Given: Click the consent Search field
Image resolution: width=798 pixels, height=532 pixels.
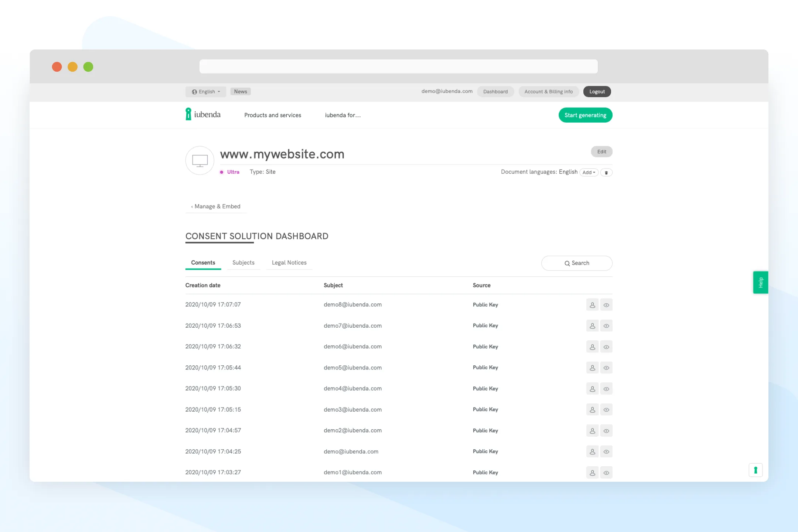Looking at the screenshot, I should (x=577, y=263).
